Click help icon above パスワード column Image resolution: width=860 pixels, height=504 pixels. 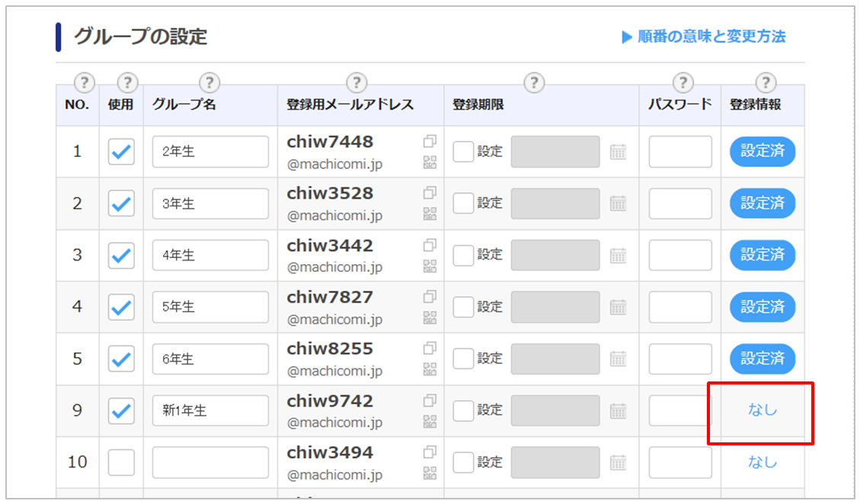[683, 82]
